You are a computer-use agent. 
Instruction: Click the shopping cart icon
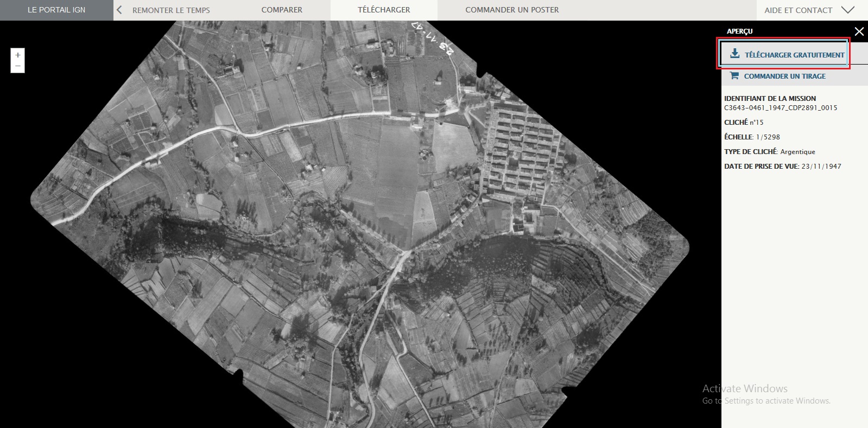pos(734,76)
